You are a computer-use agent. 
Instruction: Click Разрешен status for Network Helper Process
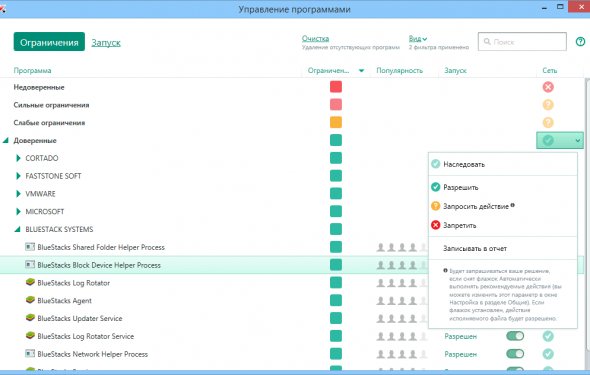(x=461, y=354)
